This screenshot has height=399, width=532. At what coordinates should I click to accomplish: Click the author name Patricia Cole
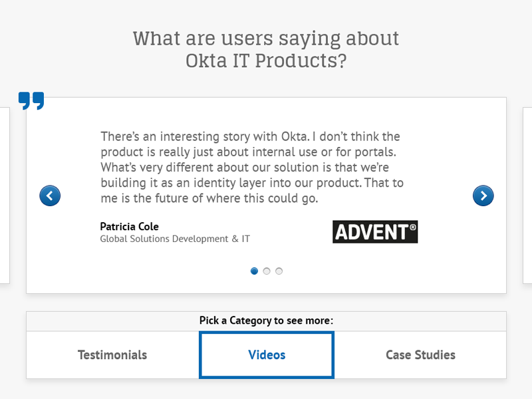pos(130,227)
